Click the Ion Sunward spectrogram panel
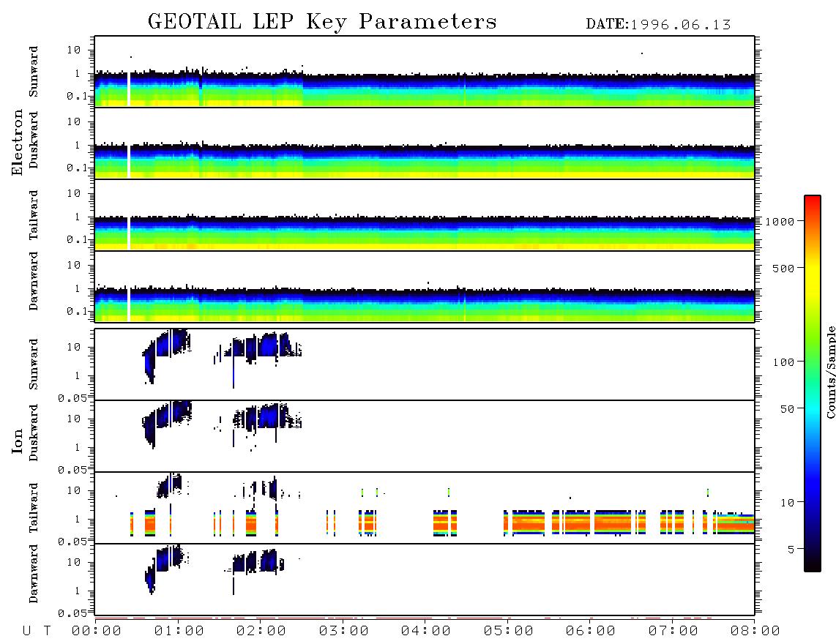836x644 pixels. 425,364
